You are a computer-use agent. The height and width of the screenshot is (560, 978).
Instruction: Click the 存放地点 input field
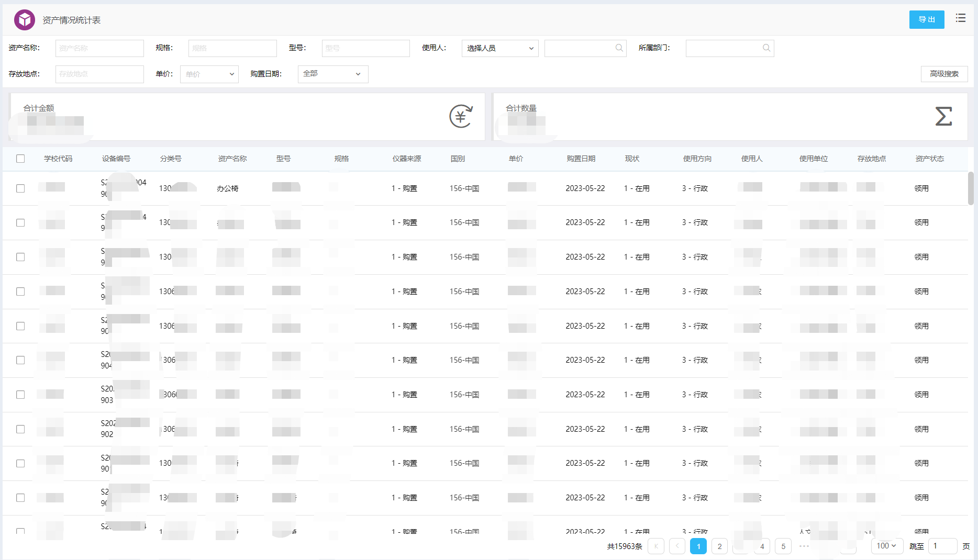click(x=99, y=74)
